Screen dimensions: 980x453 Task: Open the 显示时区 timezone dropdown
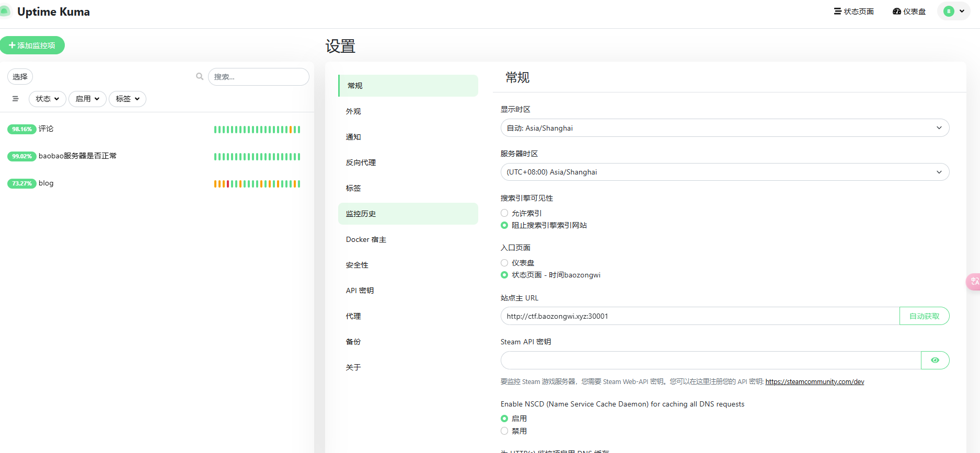point(724,128)
